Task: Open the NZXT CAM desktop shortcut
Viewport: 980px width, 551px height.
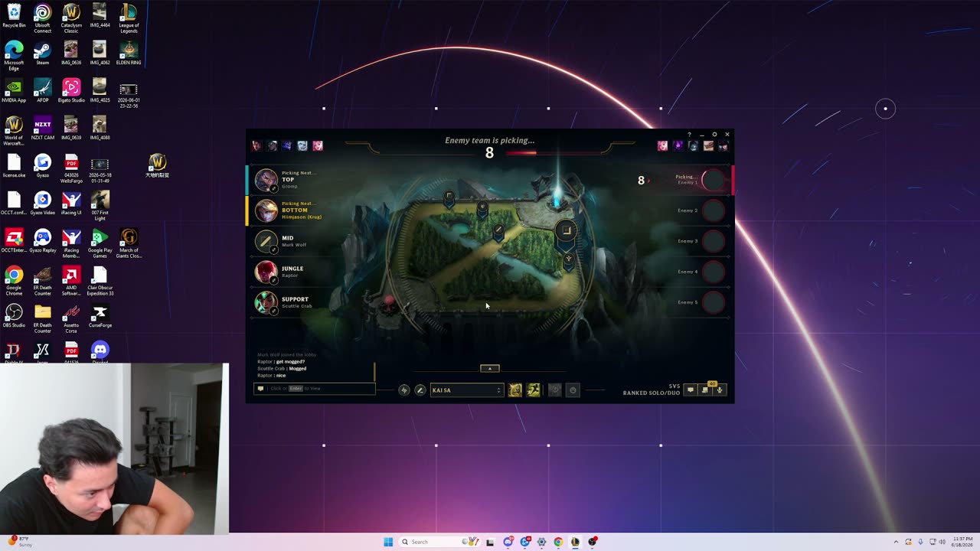Action: pos(42,129)
